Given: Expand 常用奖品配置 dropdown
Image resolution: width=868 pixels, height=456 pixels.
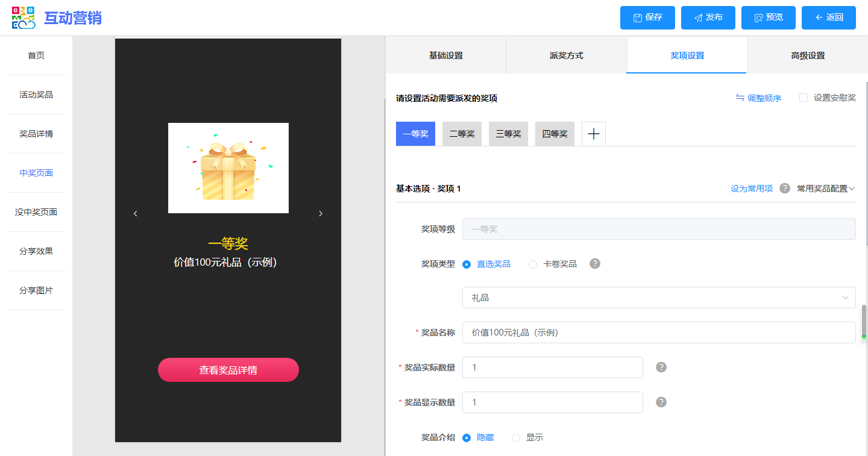Looking at the screenshot, I should tap(826, 189).
